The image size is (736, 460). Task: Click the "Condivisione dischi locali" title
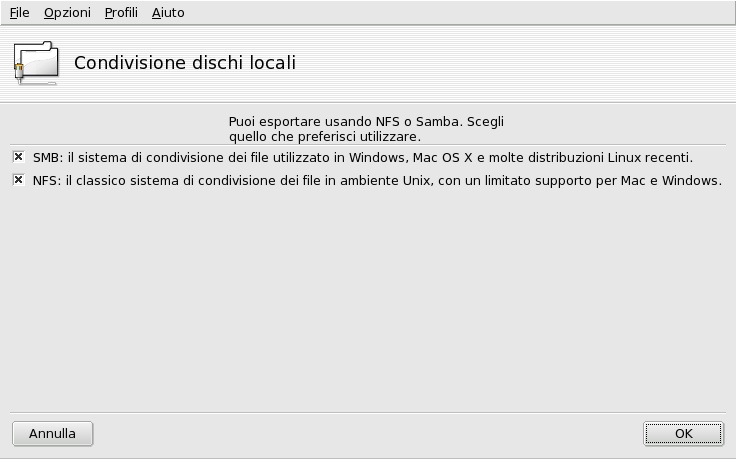(185, 63)
